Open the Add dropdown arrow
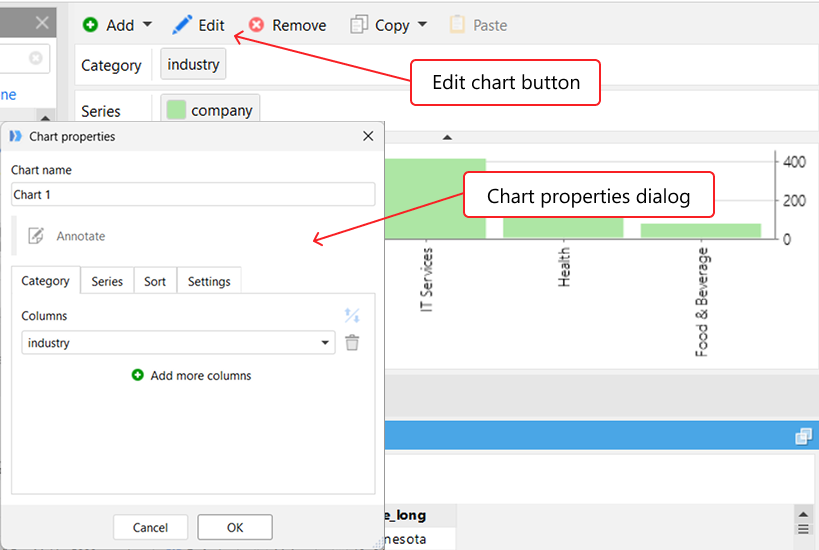The height and width of the screenshot is (550, 819). coord(147,24)
